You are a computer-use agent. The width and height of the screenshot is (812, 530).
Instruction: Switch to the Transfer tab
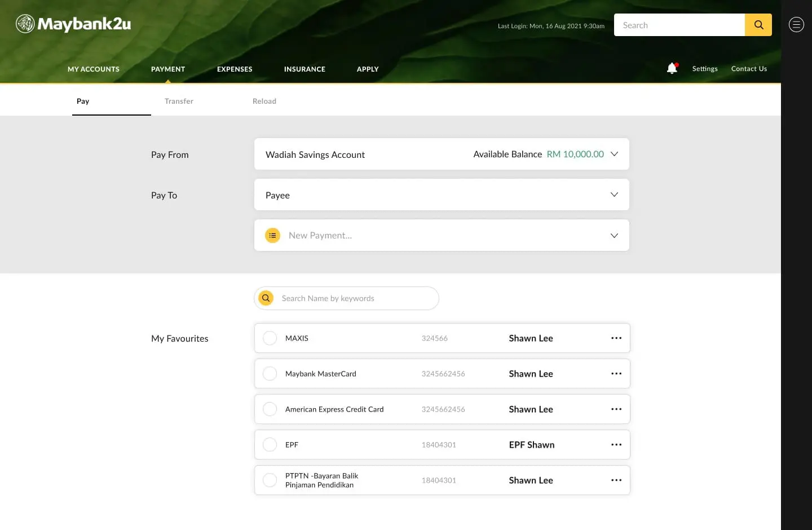coord(179,101)
